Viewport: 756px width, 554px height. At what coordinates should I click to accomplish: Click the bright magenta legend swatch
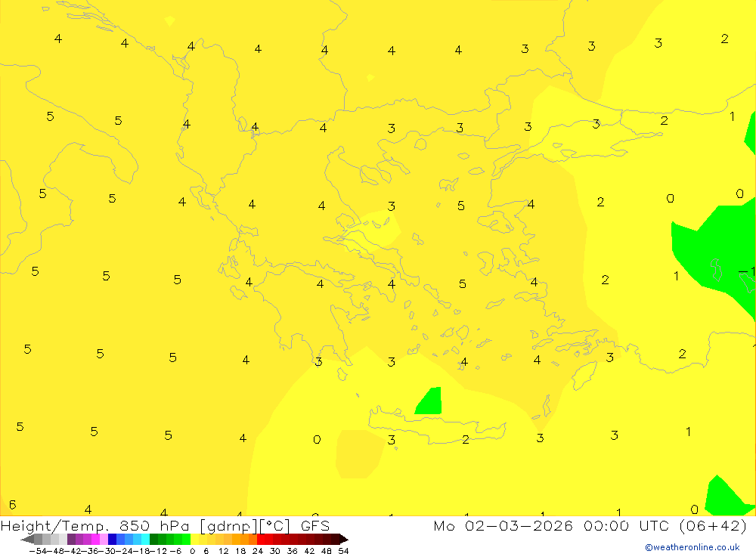(95, 540)
